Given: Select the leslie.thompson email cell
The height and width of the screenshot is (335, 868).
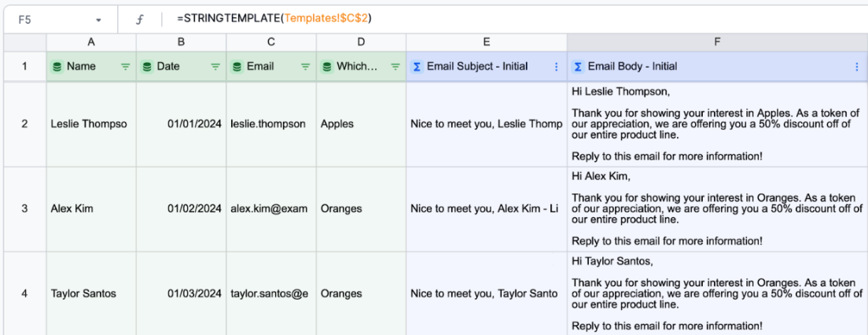Looking at the screenshot, I should [271, 124].
